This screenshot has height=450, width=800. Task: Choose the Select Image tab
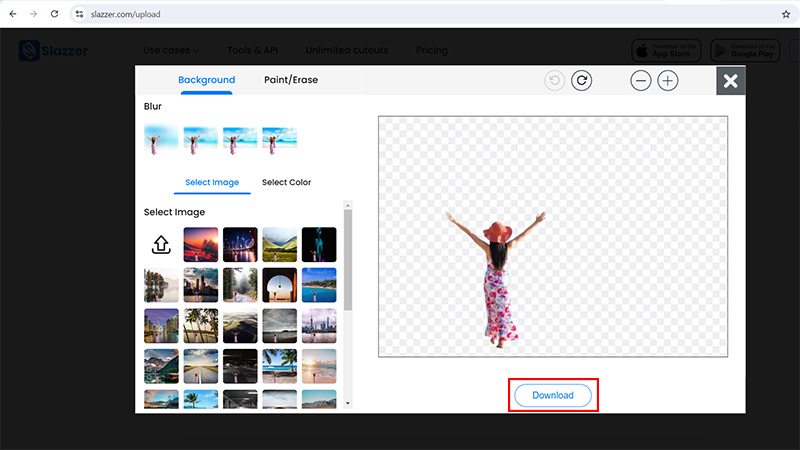pyautogui.click(x=212, y=182)
